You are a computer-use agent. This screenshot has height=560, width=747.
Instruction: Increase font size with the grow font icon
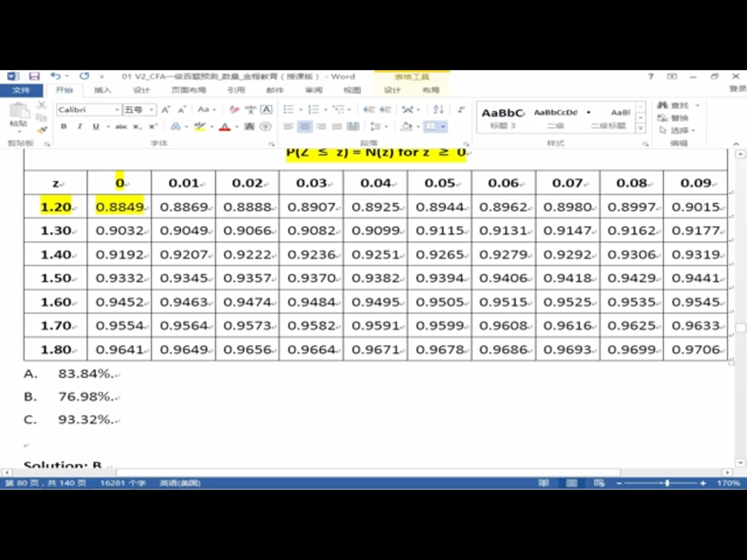tap(166, 110)
